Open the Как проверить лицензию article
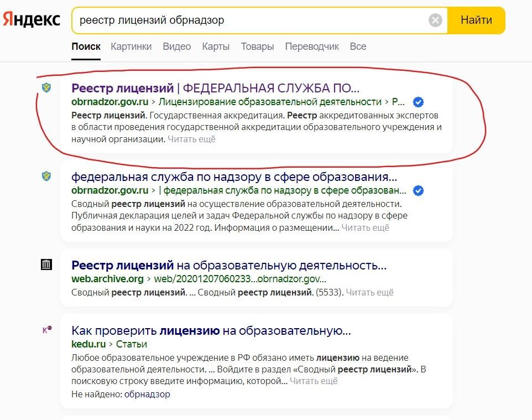The image size is (532, 420). 211,331
